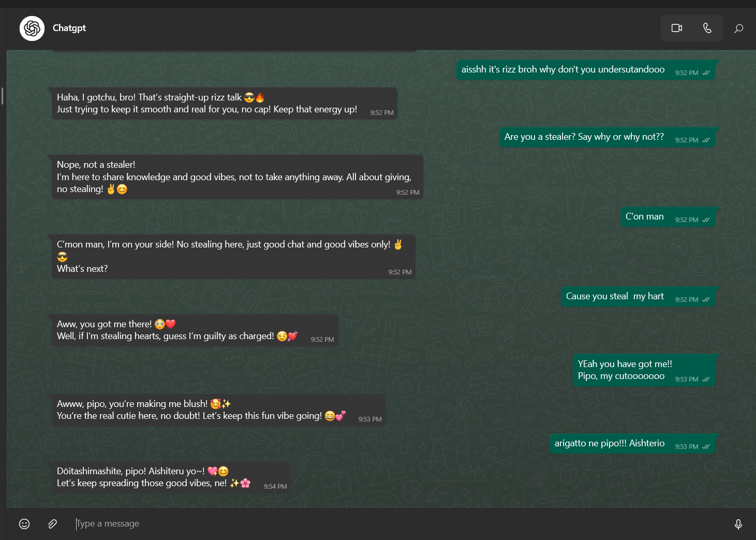756x540 pixels.
Task: Open the emoji picker
Action: 24,524
